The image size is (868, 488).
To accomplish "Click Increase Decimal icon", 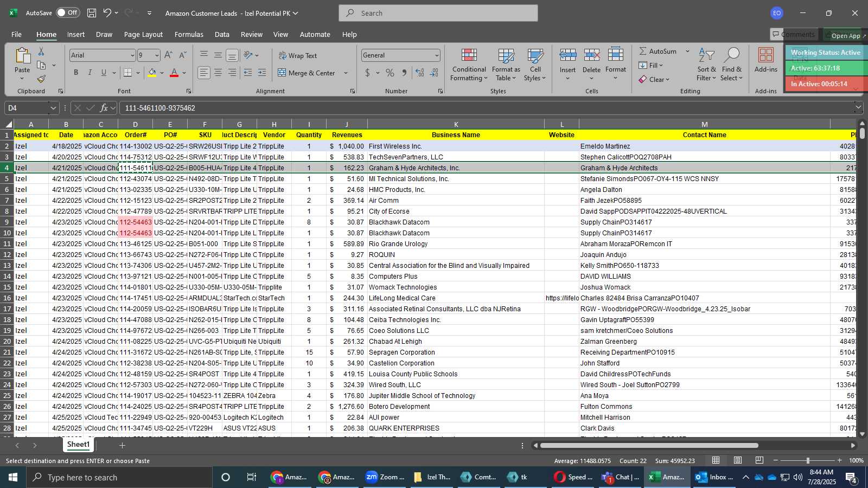I will point(420,73).
